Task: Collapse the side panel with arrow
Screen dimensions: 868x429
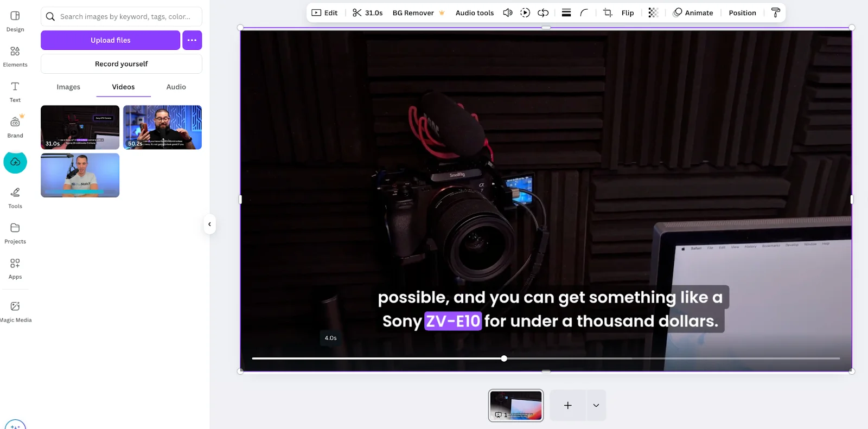Action: point(209,224)
